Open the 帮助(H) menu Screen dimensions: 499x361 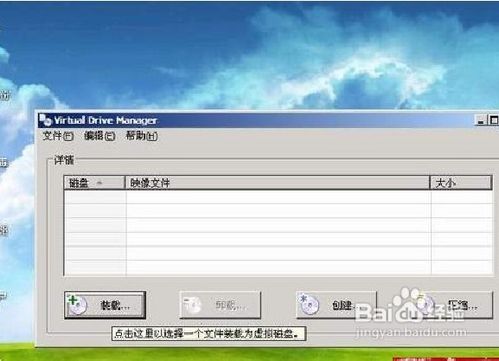point(141,136)
